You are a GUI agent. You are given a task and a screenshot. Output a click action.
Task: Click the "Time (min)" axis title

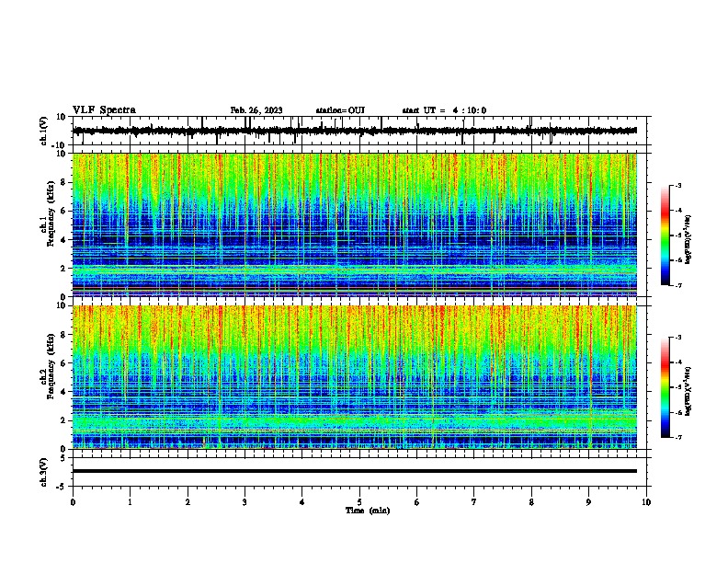368,511
